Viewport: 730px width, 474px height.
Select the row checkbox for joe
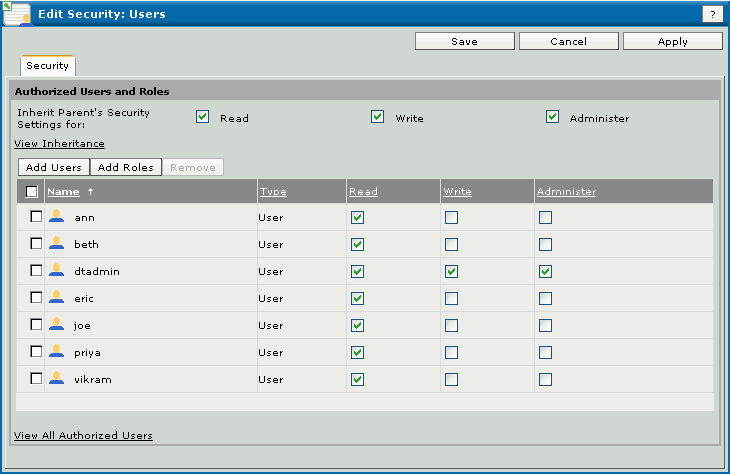(x=36, y=325)
